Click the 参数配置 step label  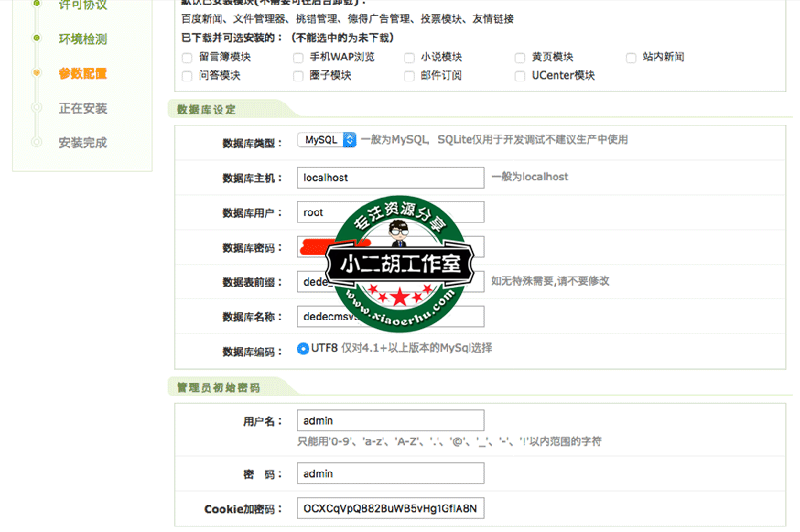(x=82, y=73)
